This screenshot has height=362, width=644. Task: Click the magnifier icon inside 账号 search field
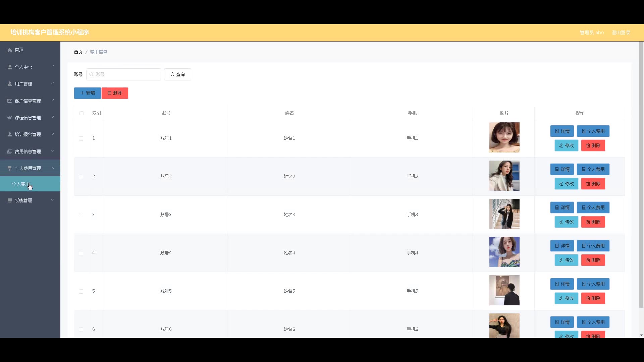tap(91, 74)
